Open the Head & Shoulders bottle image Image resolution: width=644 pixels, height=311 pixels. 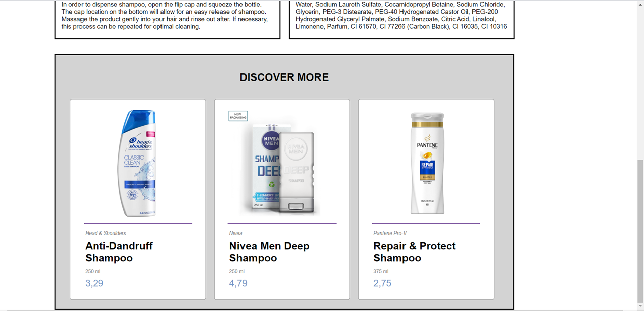tap(138, 163)
